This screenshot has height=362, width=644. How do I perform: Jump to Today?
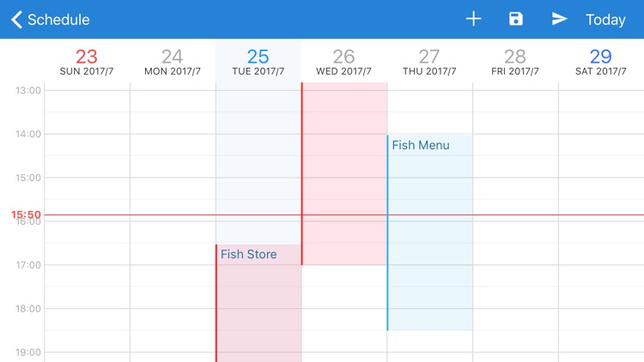[605, 20]
